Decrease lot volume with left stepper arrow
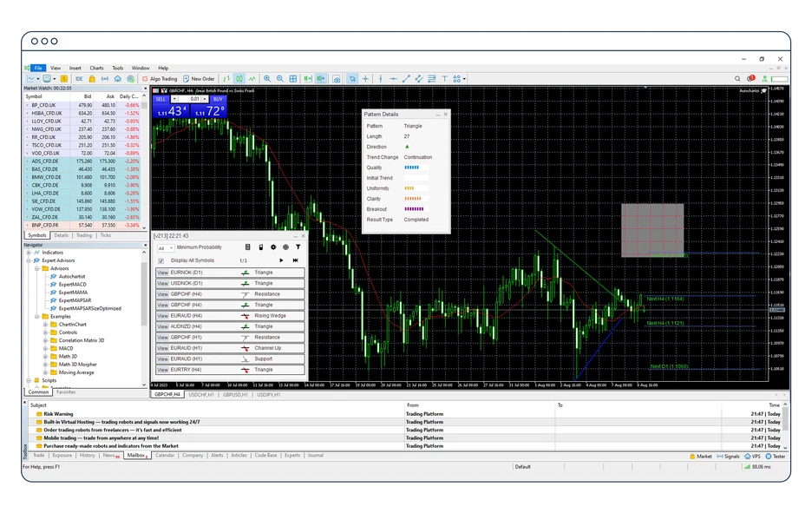Image resolution: width=812 pixels, height=513 pixels. (x=174, y=99)
